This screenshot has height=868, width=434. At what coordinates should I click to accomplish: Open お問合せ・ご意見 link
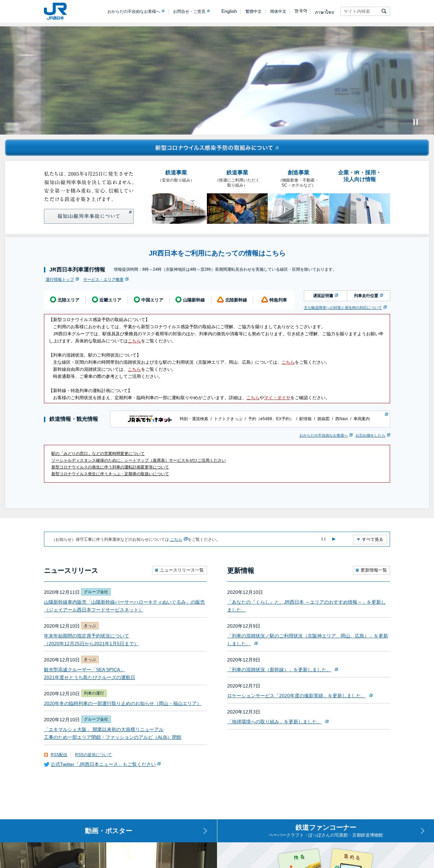pyautogui.click(x=191, y=11)
